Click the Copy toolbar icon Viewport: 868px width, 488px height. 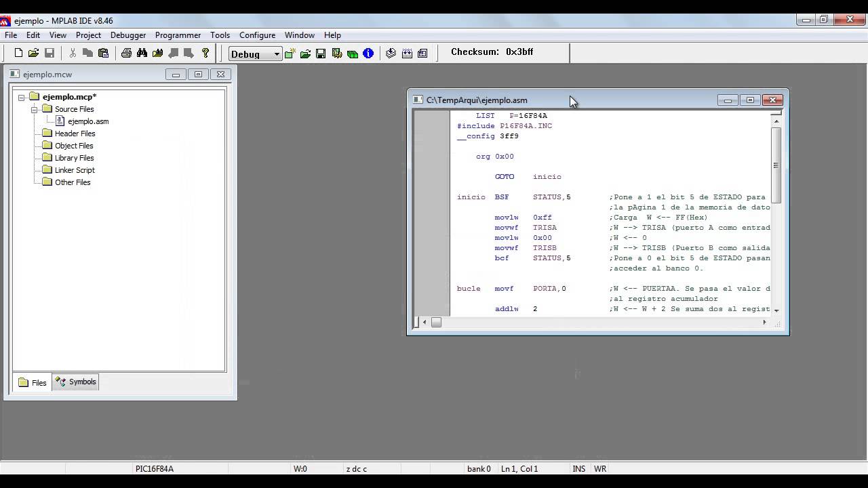pos(87,53)
